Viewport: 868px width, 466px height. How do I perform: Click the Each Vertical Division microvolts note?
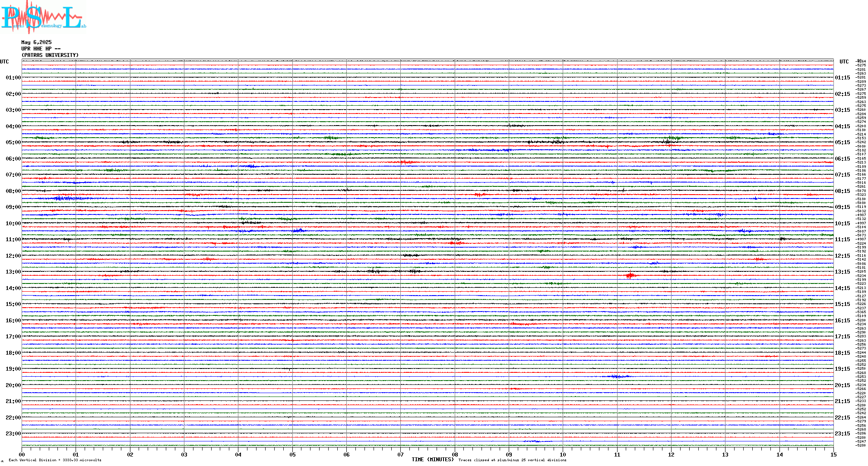click(55, 460)
